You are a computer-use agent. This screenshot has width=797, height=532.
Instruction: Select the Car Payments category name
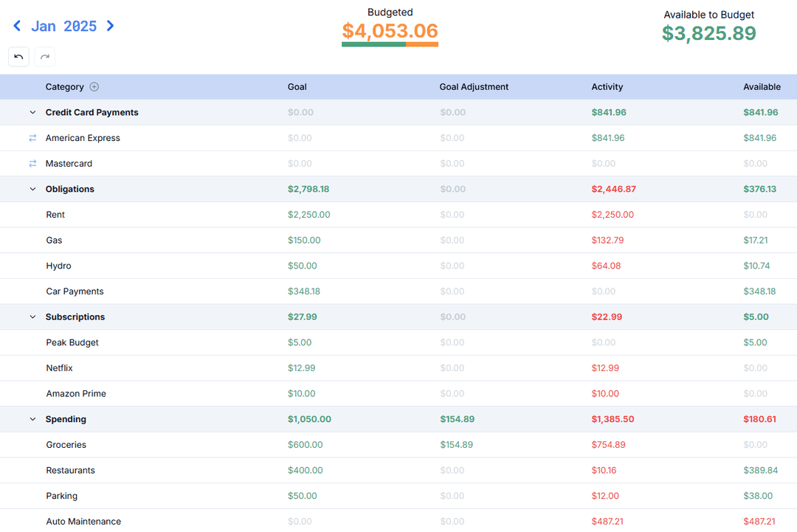(75, 291)
